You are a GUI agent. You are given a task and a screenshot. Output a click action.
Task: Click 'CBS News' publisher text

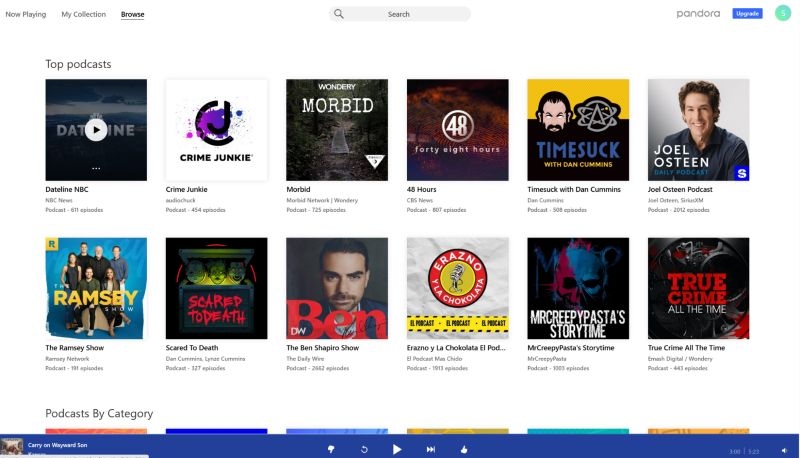pos(419,200)
